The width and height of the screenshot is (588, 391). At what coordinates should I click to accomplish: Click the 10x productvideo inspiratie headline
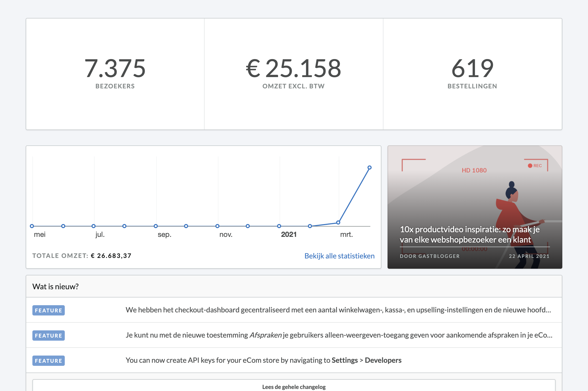click(x=470, y=234)
